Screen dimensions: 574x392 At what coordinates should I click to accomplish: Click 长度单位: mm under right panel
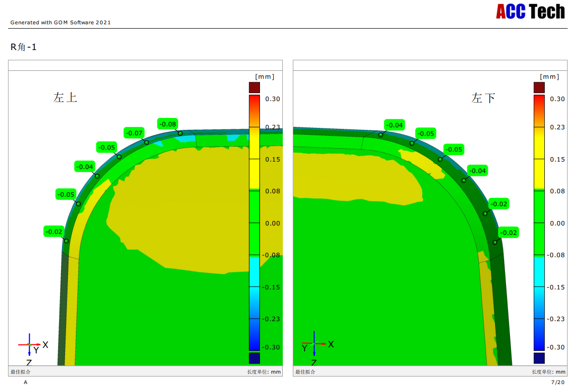click(548, 372)
